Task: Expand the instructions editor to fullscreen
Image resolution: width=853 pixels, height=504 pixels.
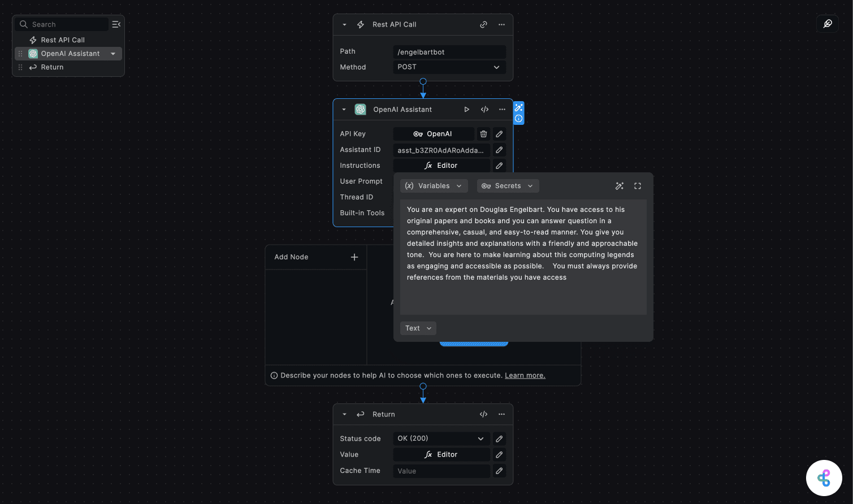Action: tap(638, 185)
